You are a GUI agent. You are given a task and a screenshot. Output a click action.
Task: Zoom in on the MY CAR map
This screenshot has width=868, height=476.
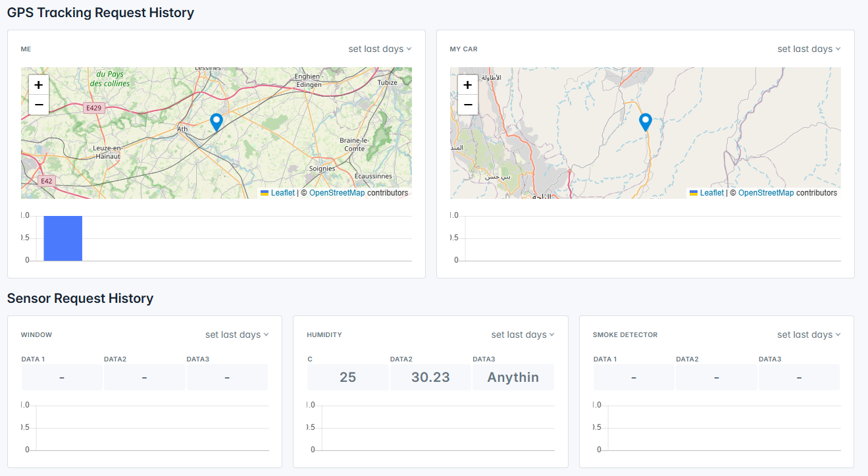coord(468,85)
